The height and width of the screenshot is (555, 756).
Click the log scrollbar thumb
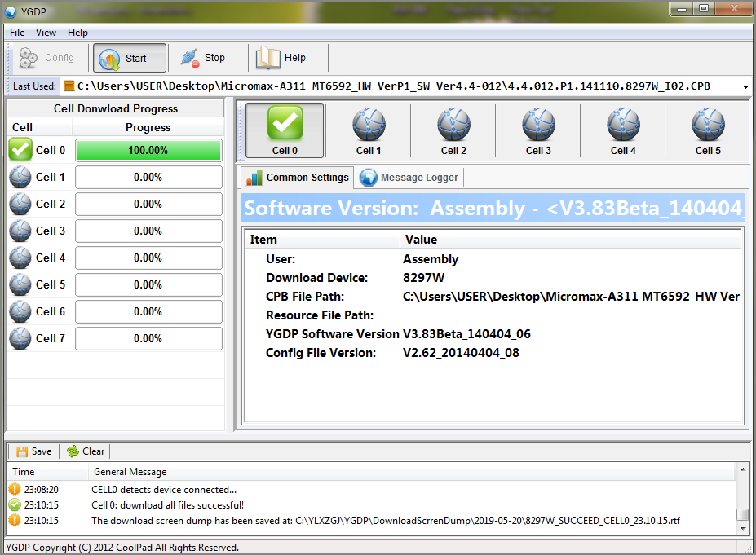[x=742, y=514]
